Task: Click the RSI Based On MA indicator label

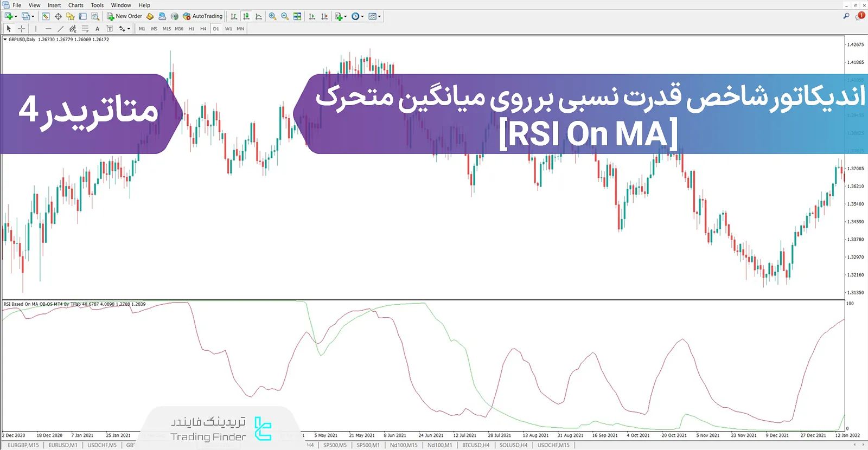Action: point(74,304)
